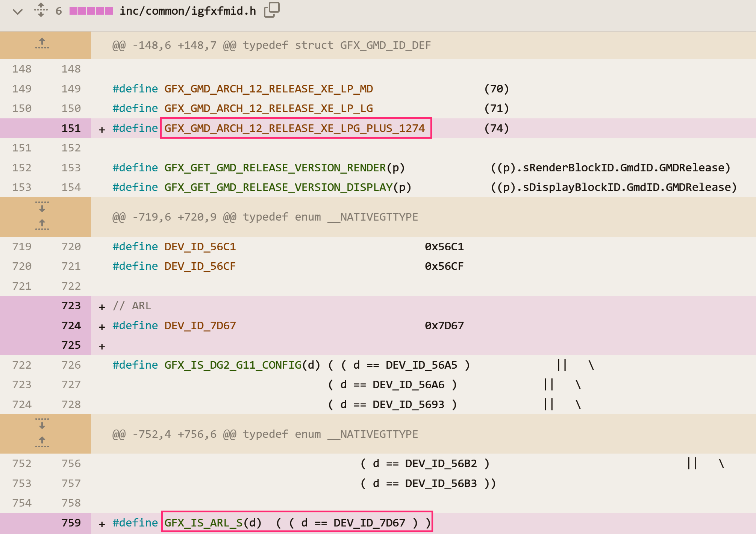This screenshot has height=534, width=756.
Task: Click the pink diffstat squares
Action: click(x=91, y=11)
